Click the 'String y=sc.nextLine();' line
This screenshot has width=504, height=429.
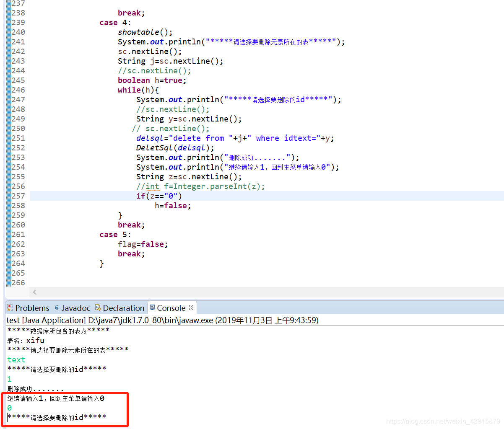click(189, 119)
